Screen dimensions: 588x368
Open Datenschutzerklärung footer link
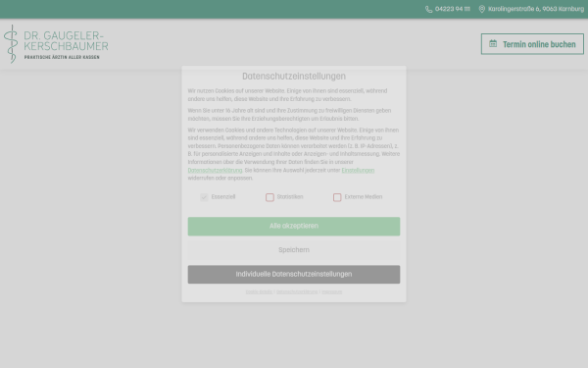[x=297, y=291]
